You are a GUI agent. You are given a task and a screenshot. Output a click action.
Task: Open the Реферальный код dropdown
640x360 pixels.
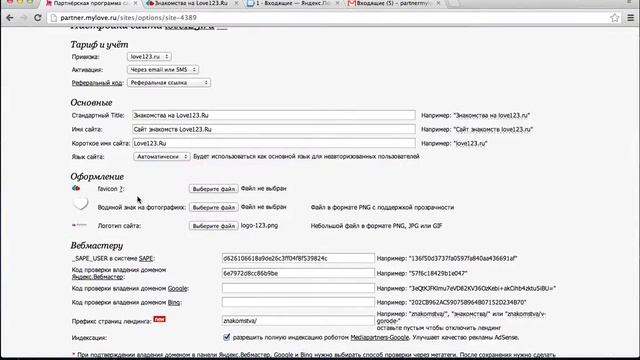click(x=169, y=83)
